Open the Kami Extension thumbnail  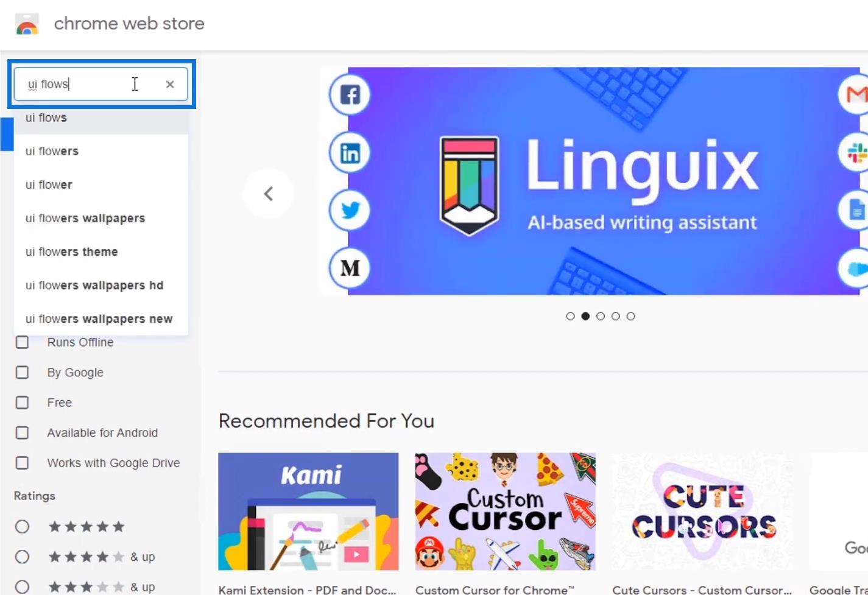coord(308,512)
